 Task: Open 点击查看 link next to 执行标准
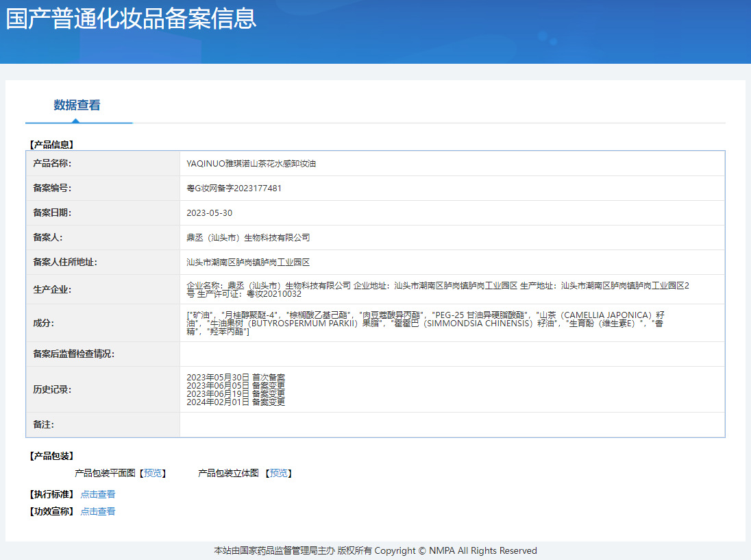click(98, 494)
